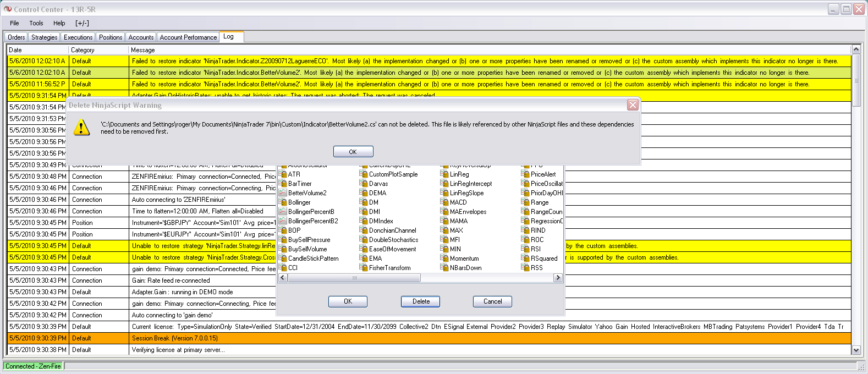Click the Date column header
This screenshot has width=868, height=374.
37,50
